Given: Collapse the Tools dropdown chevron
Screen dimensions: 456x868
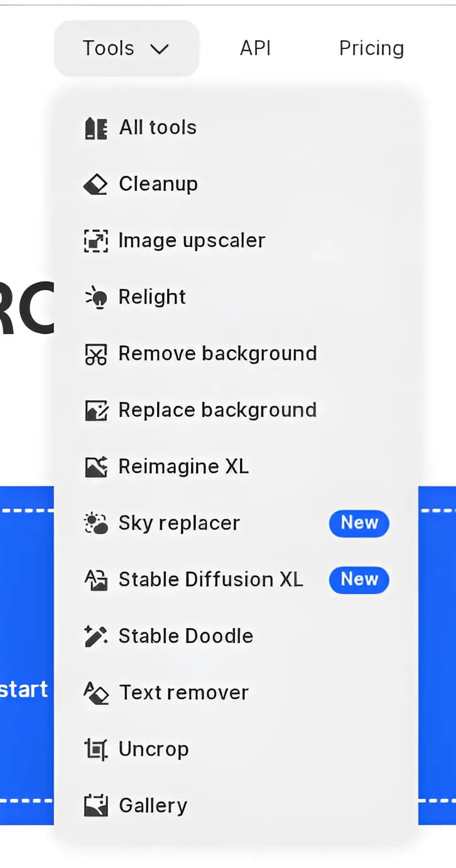Looking at the screenshot, I should tap(160, 49).
